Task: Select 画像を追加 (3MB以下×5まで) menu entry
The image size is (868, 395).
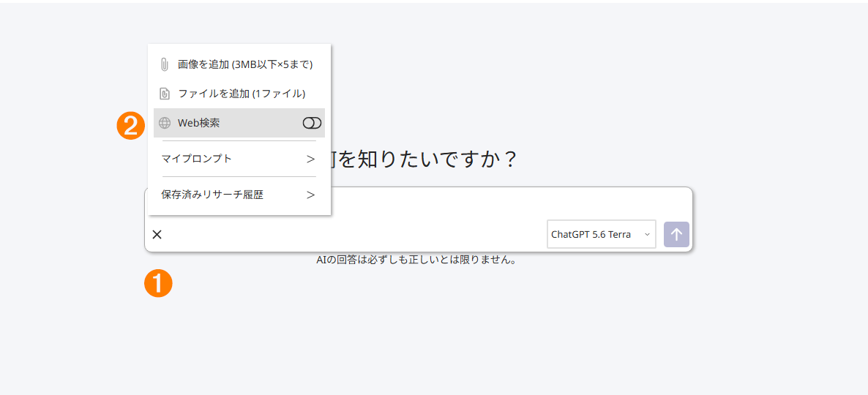Action: [239, 64]
